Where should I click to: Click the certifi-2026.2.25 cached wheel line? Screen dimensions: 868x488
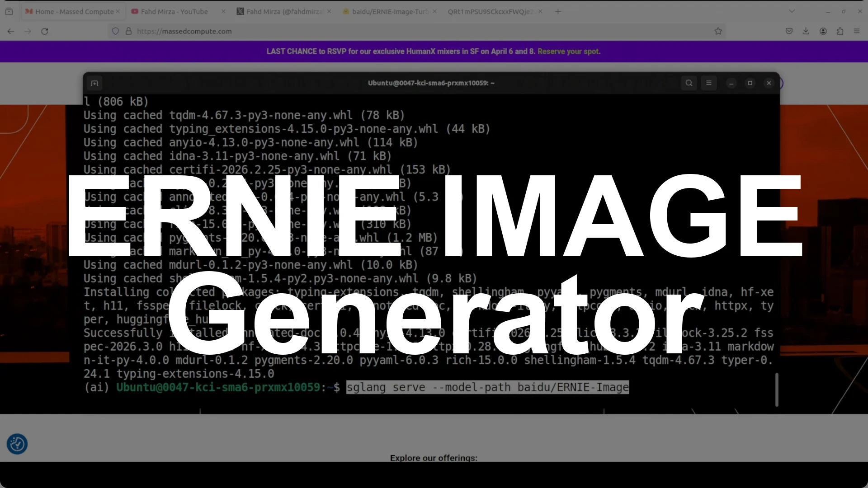click(267, 169)
